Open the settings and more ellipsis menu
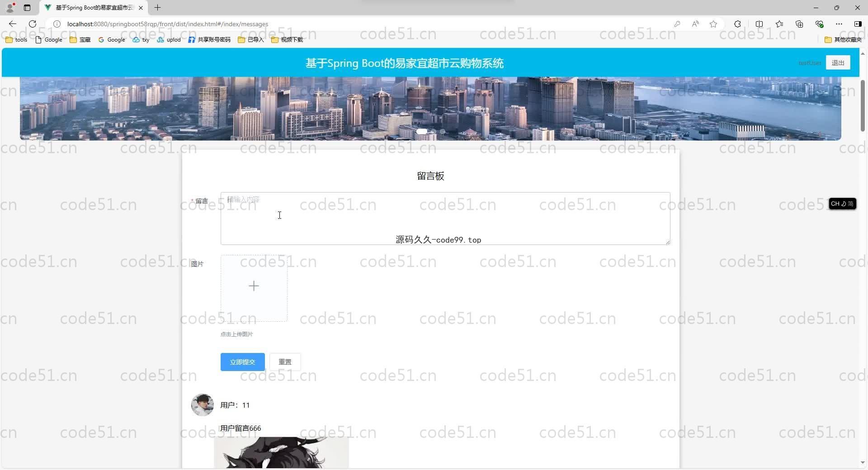The image size is (868, 470). [839, 24]
